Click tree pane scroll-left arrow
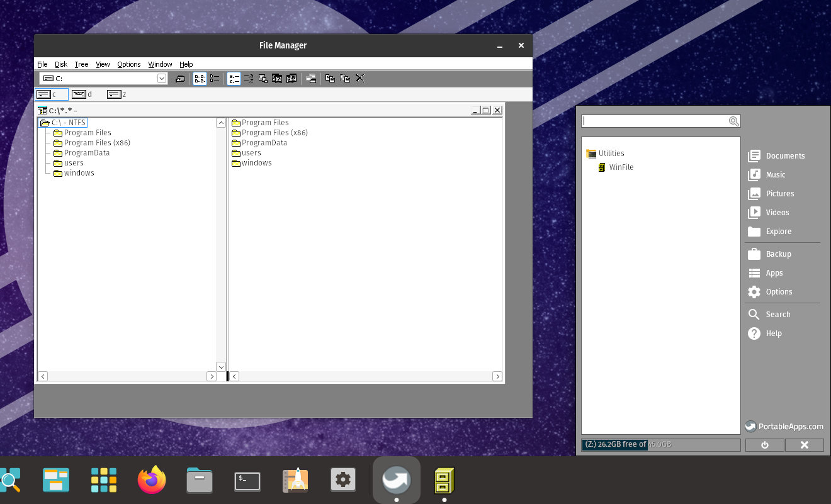Screen dimensions: 831x504 click(x=43, y=376)
